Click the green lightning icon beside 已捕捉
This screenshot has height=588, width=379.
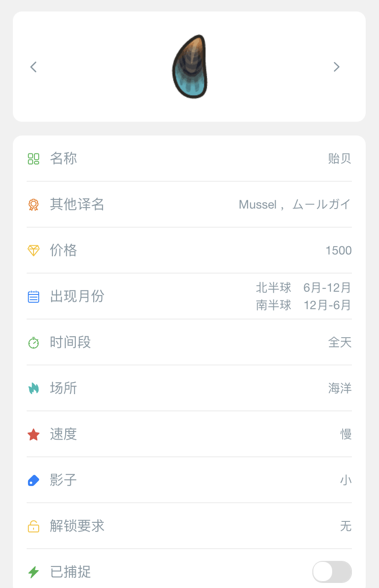click(34, 572)
